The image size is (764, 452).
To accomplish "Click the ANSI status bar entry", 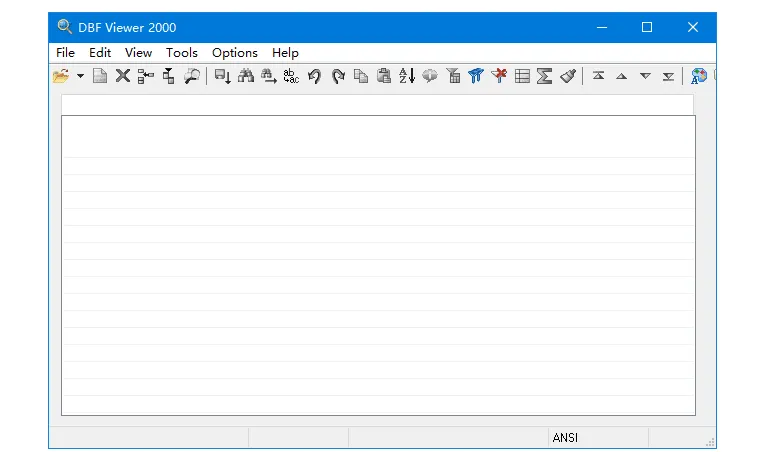I will point(565,437).
